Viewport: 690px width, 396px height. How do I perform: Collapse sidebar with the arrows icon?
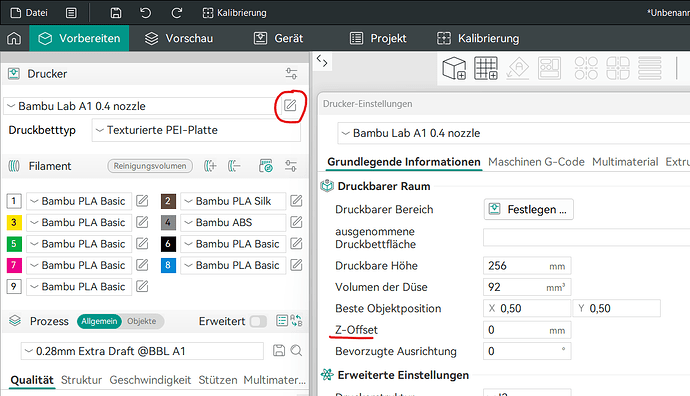point(322,62)
